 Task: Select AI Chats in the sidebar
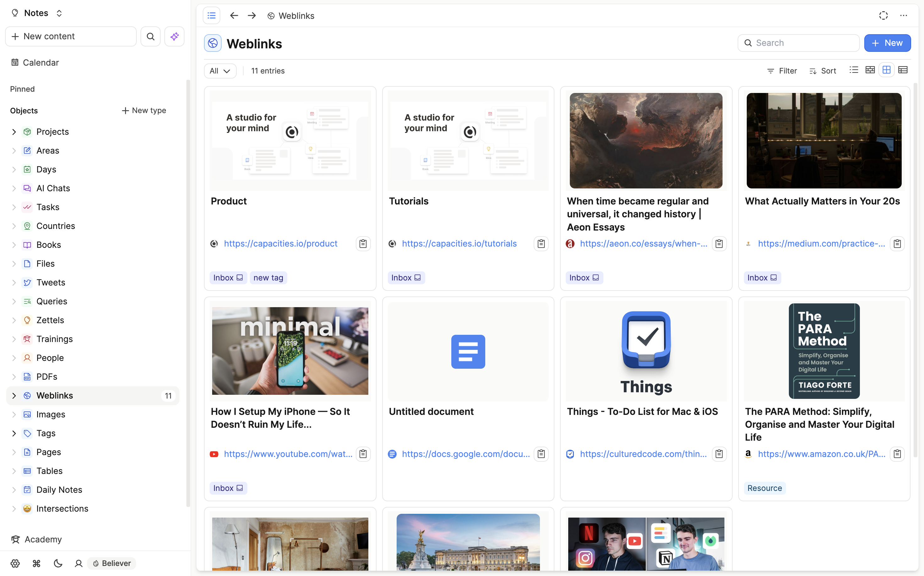tap(53, 188)
